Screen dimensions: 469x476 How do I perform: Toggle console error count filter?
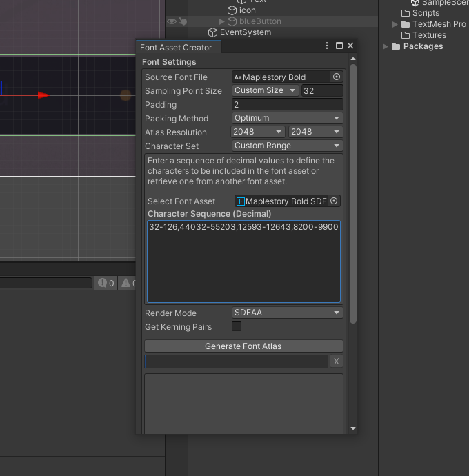pyautogui.click(x=106, y=283)
